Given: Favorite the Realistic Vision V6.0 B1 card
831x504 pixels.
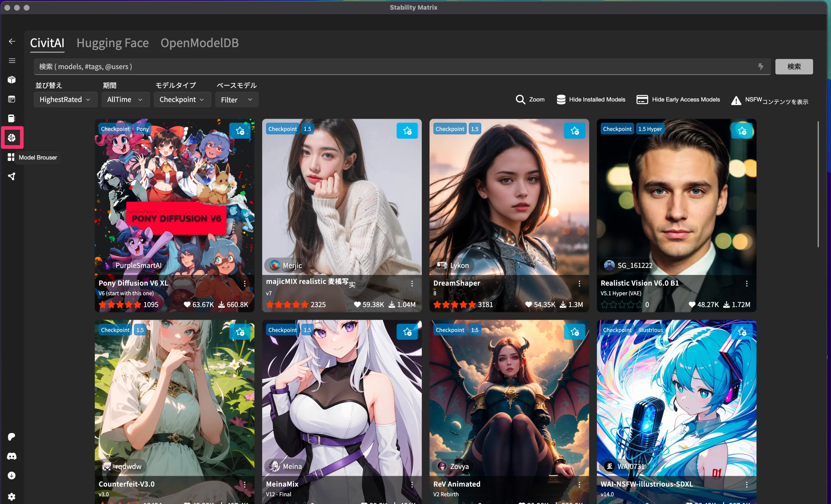Looking at the screenshot, I should tap(742, 130).
